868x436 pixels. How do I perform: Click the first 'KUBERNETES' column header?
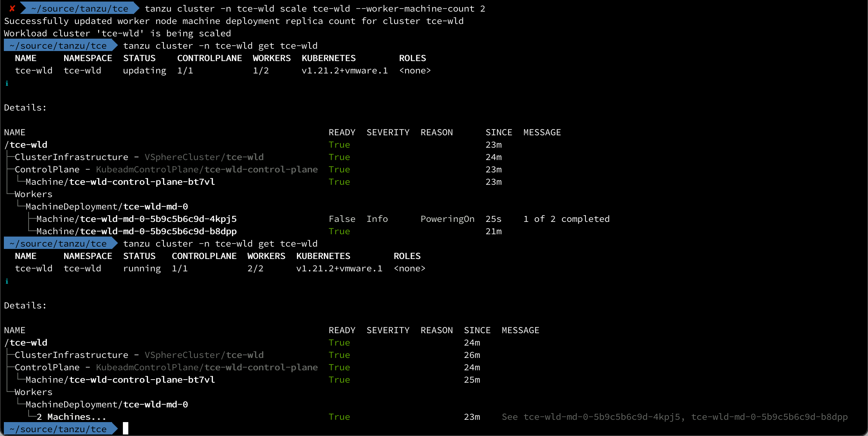tap(328, 58)
